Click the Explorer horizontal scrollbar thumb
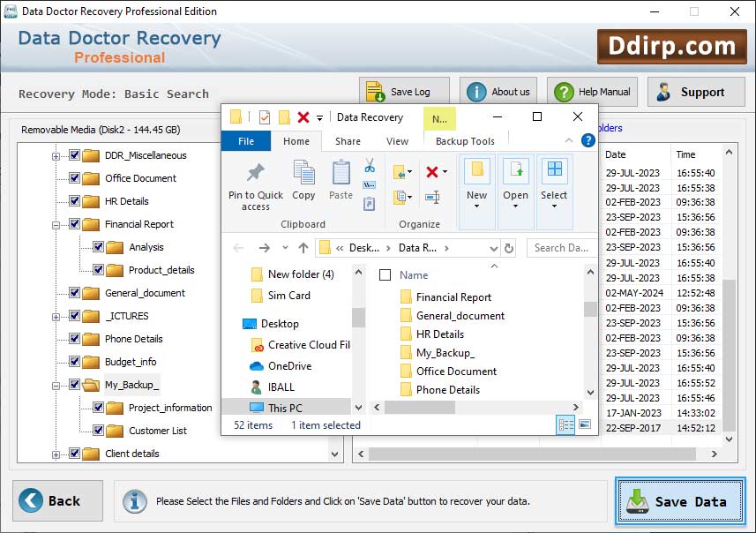The width and height of the screenshot is (756, 533). (x=420, y=408)
